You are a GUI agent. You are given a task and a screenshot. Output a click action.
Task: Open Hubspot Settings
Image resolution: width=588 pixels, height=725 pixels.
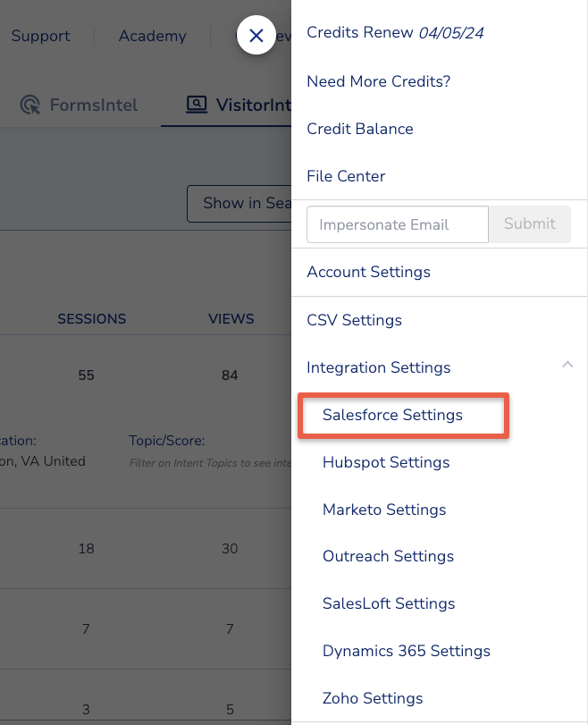pyautogui.click(x=386, y=462)
